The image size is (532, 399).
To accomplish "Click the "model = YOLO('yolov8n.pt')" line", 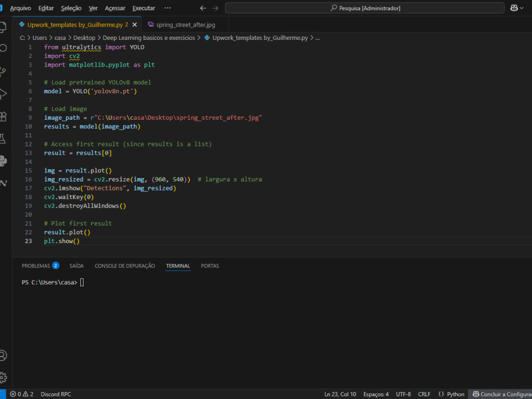I will (90, 92).
